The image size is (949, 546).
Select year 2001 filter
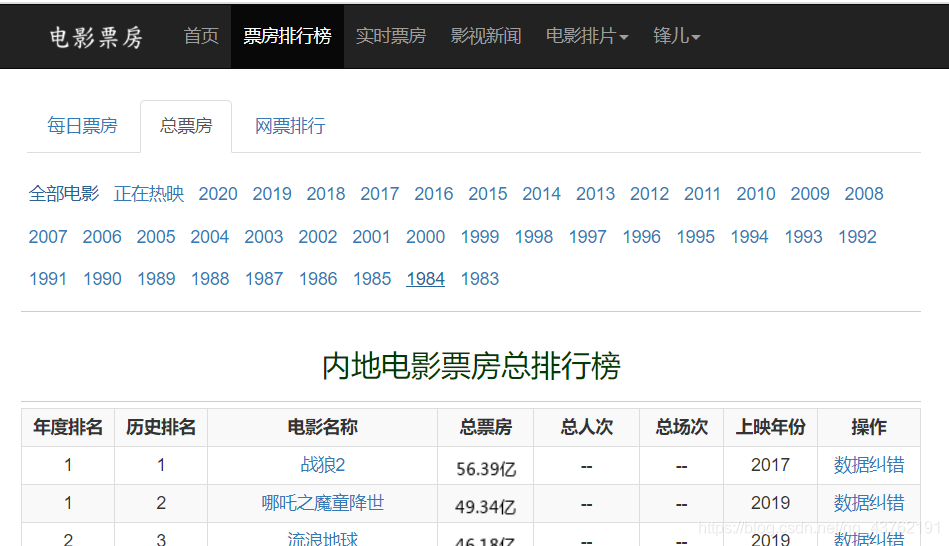click(371, 237)
